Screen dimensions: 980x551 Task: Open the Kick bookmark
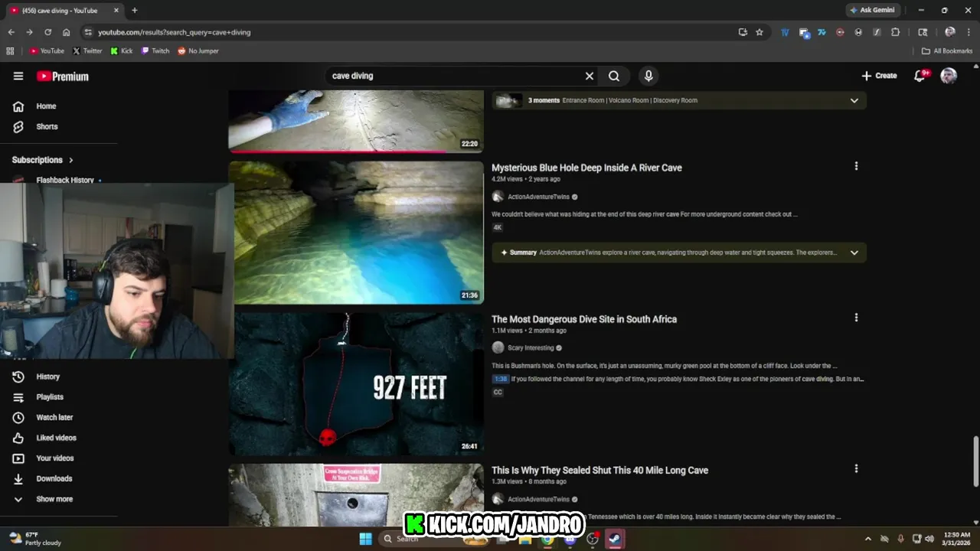[122, 51]
